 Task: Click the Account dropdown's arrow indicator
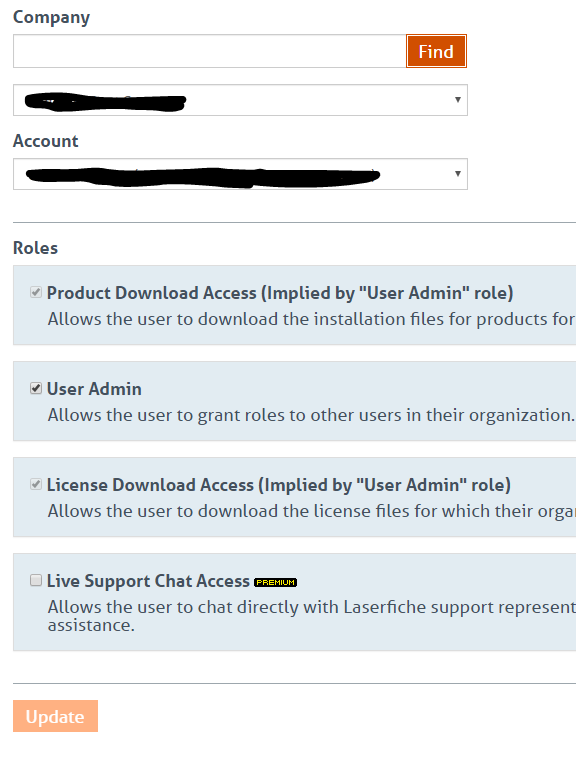pos(458,173)
